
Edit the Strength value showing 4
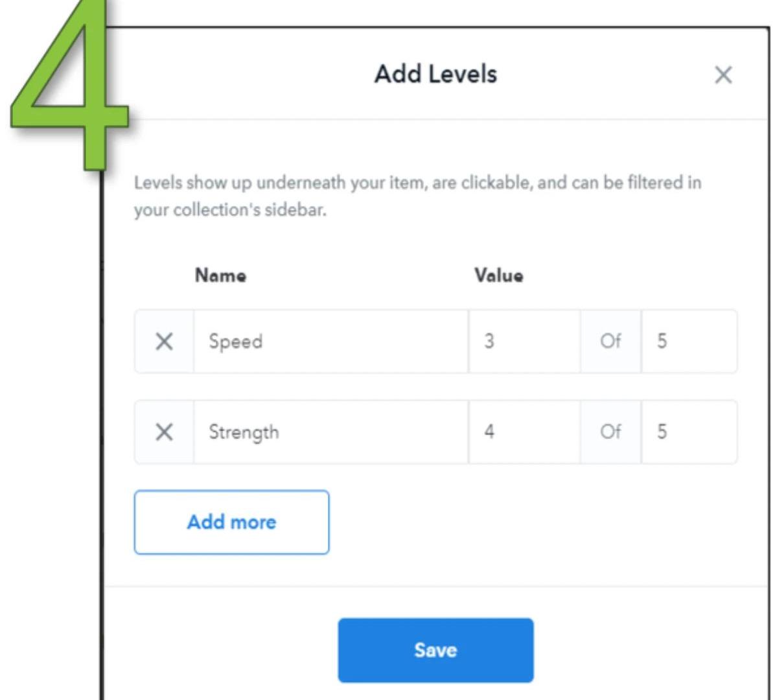pyautogui.click(x=524, y=432)
